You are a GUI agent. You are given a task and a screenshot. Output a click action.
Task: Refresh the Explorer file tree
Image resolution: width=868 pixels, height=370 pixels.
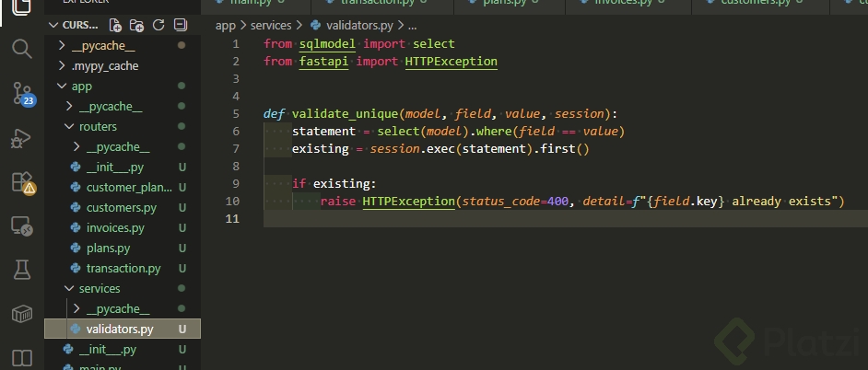pyautogui.click(x=158, y=26)
